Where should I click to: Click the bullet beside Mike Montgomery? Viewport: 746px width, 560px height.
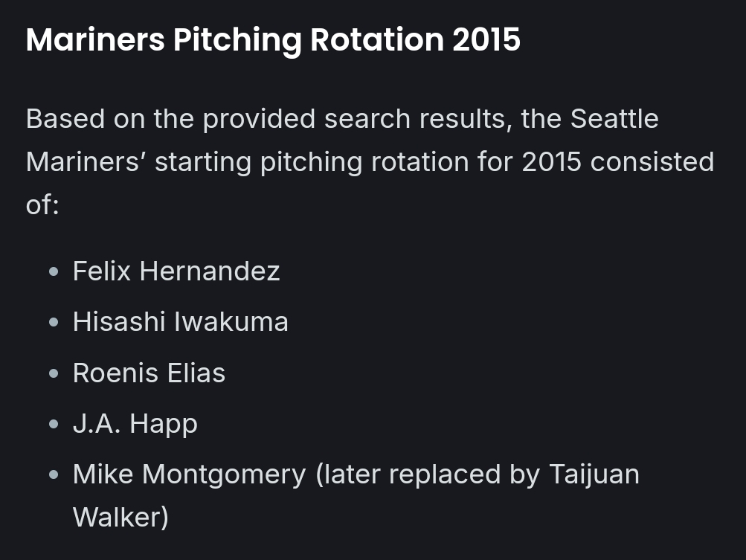coord(54,474)
